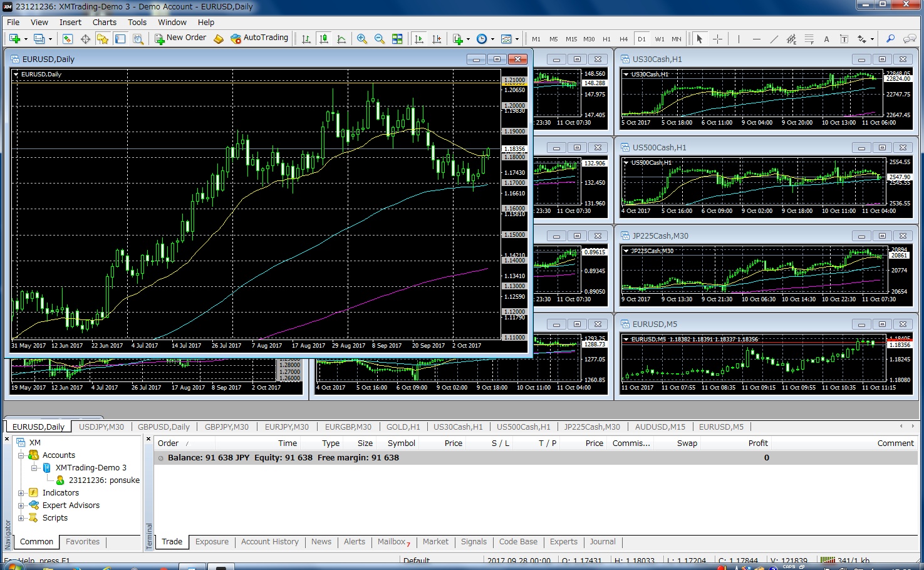Image resolution: width=924 pixels, height=570 pixels.
Task: Enable the H4 timeframe
Action: (623, 39)
